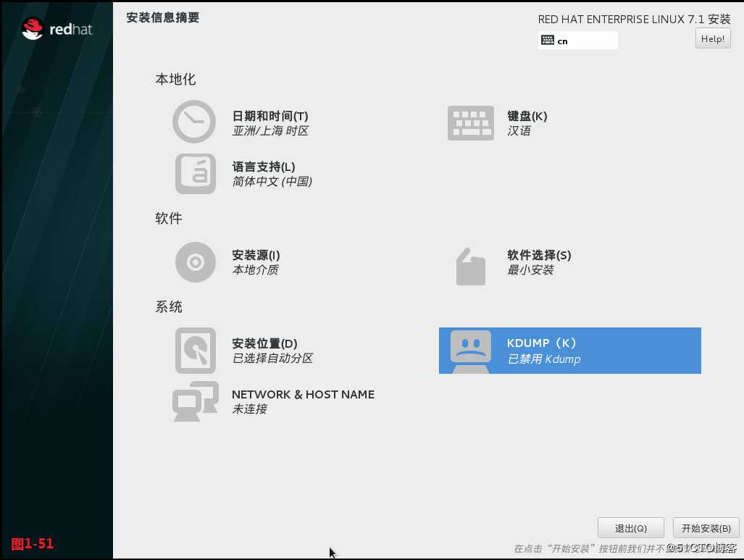
Task: Click the sad face KDUMP icon
Action: tap(471, 351)
